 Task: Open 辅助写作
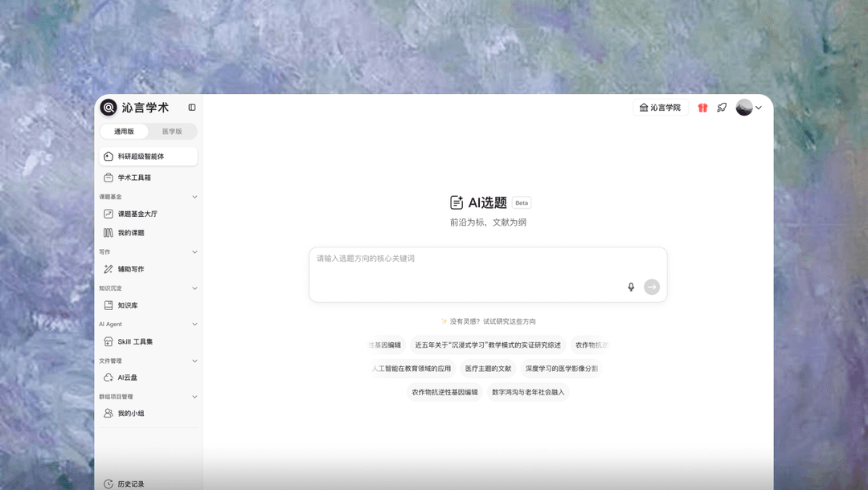click(x=149, y=269)
